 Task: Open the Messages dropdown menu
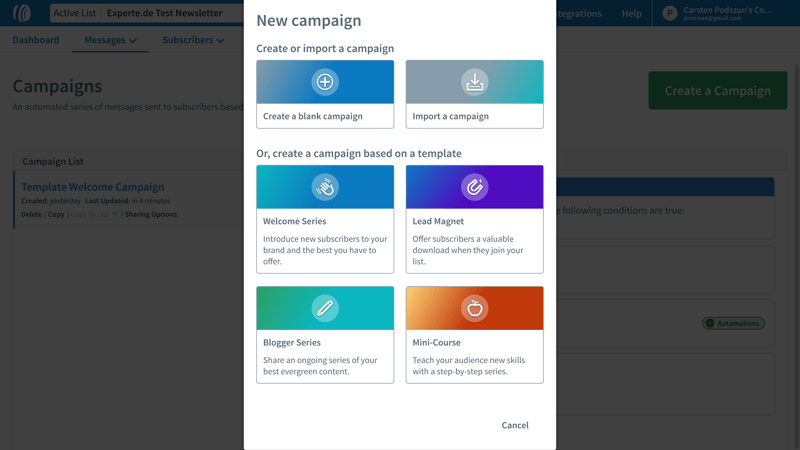pos(110,40)
